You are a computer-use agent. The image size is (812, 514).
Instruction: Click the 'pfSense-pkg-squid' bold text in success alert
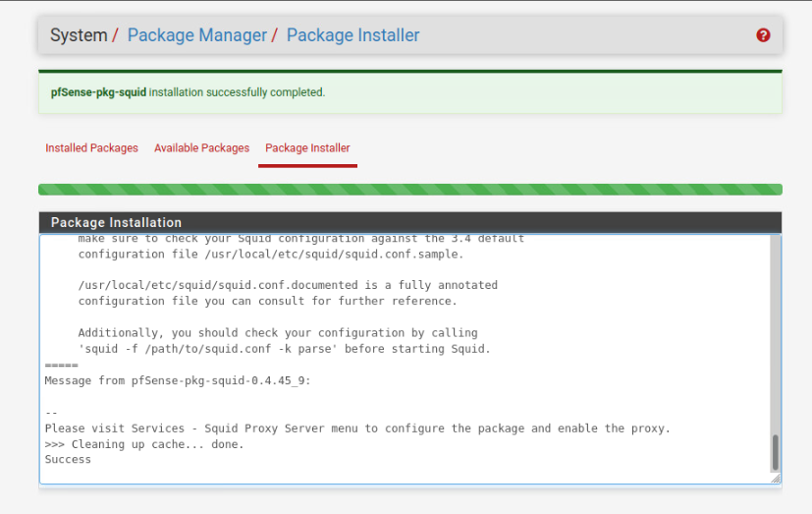click(x=98, y=92)
